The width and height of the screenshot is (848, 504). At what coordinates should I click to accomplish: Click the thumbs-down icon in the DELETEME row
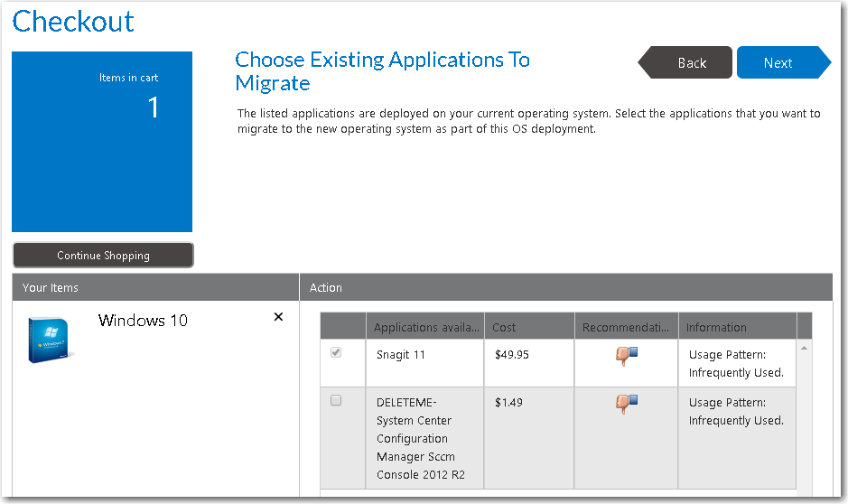coord(626,404)
